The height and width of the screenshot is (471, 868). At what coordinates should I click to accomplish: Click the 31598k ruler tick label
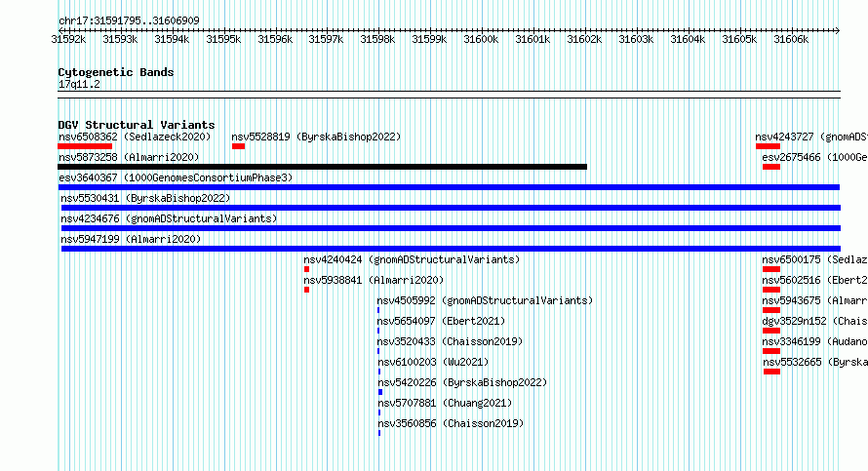(377, 39)
